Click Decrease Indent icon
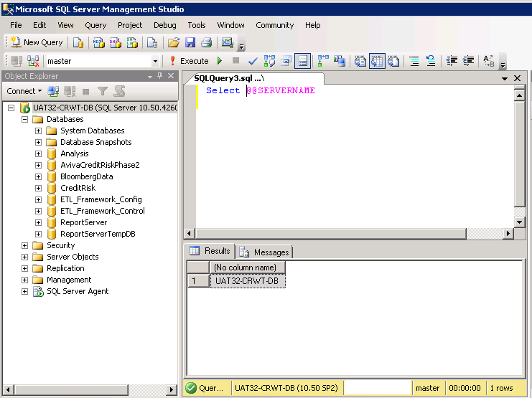This screenshot has width=532, height=398. click(452, 61)
